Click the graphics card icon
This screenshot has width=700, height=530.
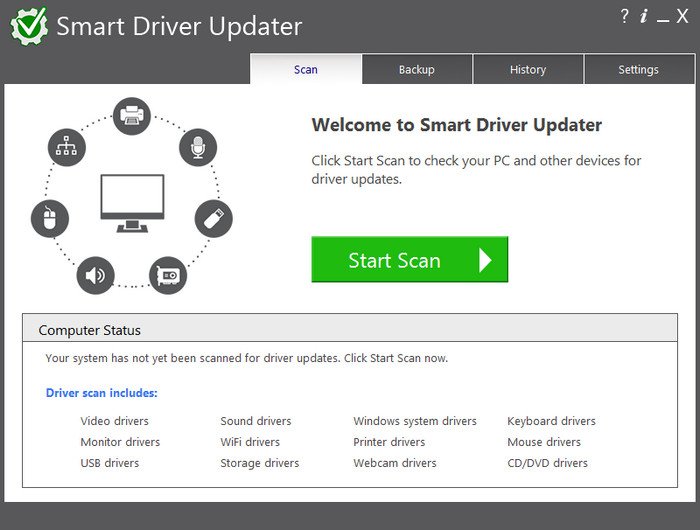[x=168, y=275]
